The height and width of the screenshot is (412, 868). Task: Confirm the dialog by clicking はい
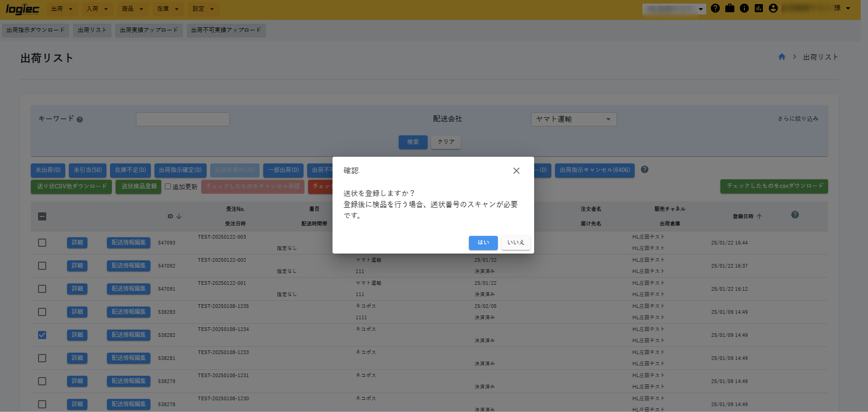click(483, 243)
